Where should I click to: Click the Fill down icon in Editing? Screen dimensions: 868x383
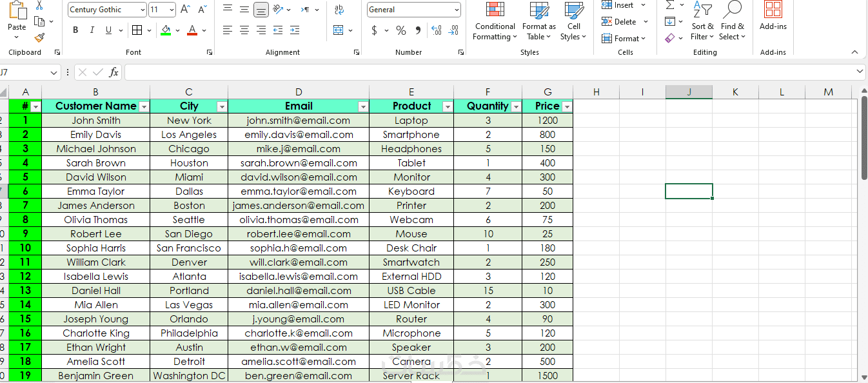click(670, 22)
